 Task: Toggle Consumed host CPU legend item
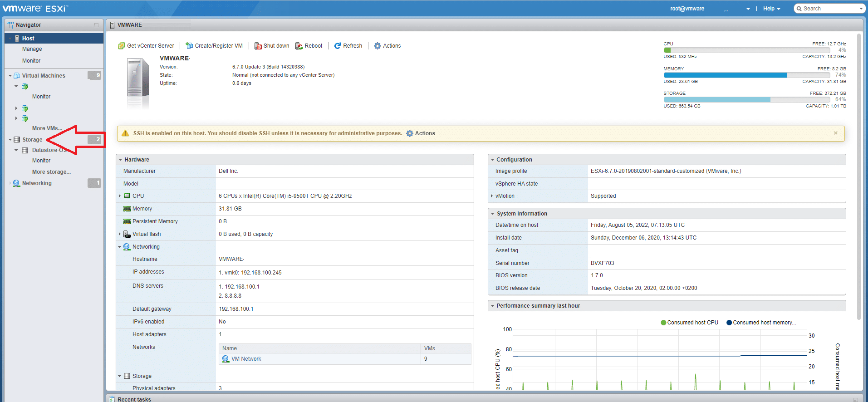pos(690,323)
